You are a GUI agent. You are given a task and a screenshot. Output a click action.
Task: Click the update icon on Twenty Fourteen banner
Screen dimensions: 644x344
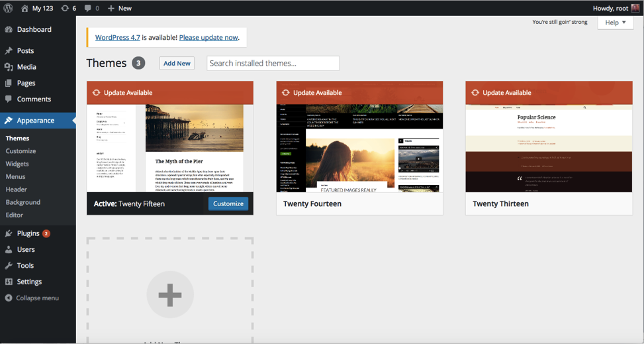[285, 93]
